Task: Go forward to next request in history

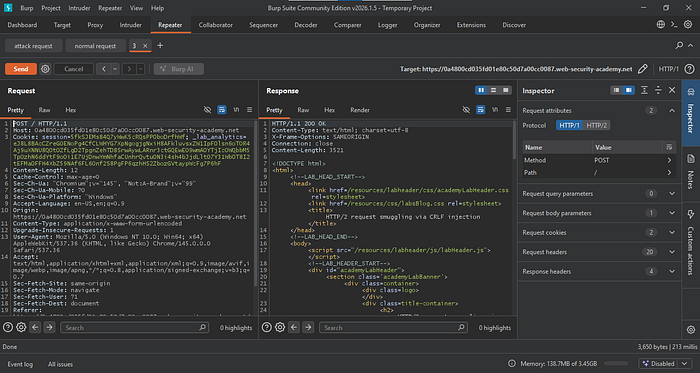Action: 129,69
